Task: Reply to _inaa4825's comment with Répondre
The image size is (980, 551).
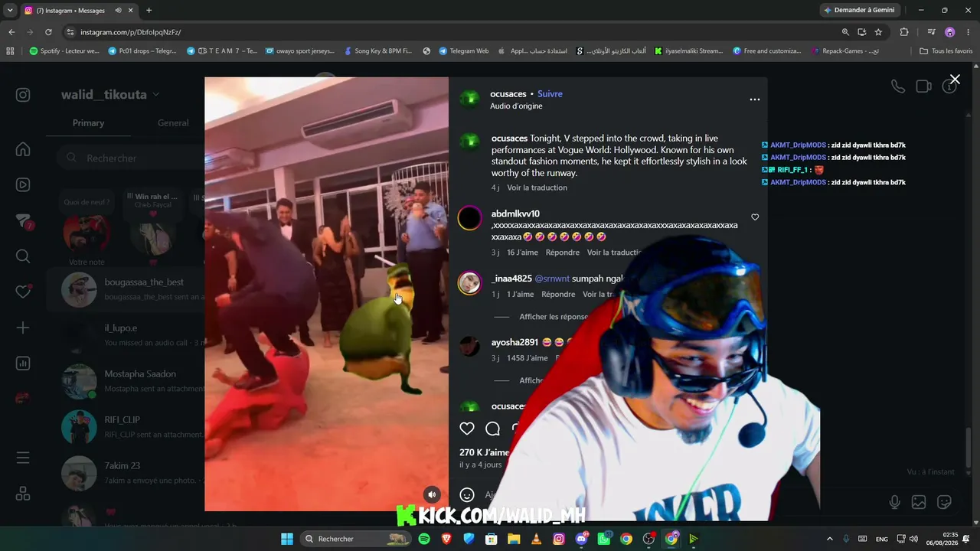Action: click(558, 295)
